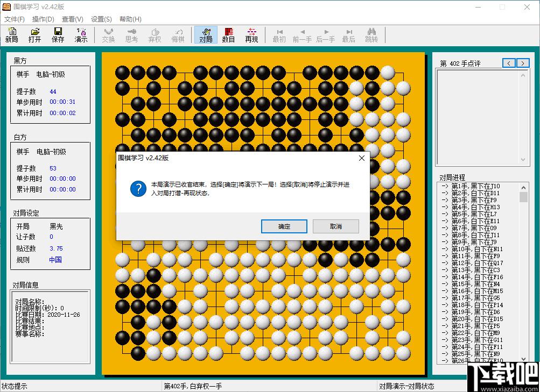540x392 pixels.
Task: Select the 对局 play mode icon
Action: tap(206, 35)
